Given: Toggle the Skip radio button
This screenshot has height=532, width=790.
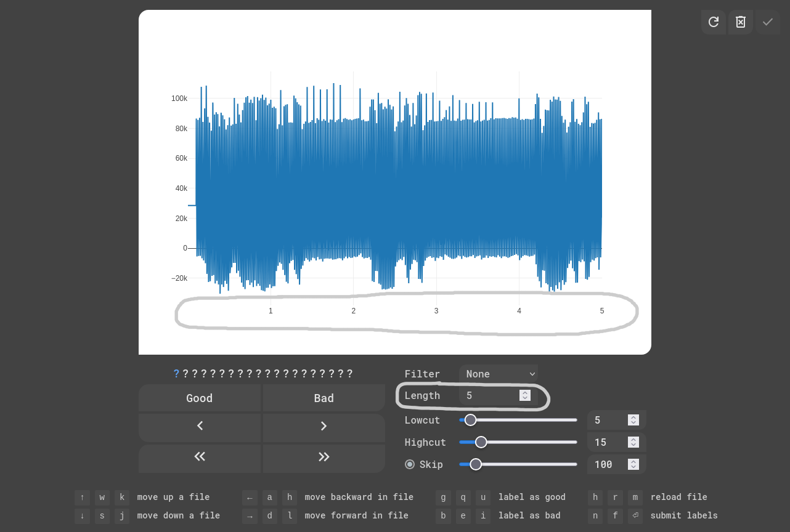Looking at the screenshot, I should [410, 464].
